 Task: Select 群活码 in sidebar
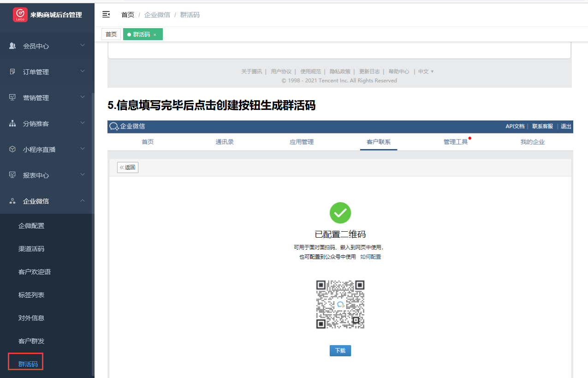28,364
